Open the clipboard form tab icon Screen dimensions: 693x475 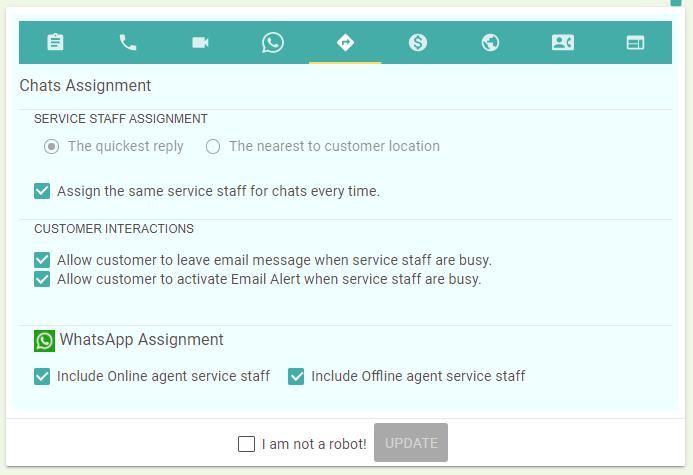pyautogui.click(x=55, y=42)
